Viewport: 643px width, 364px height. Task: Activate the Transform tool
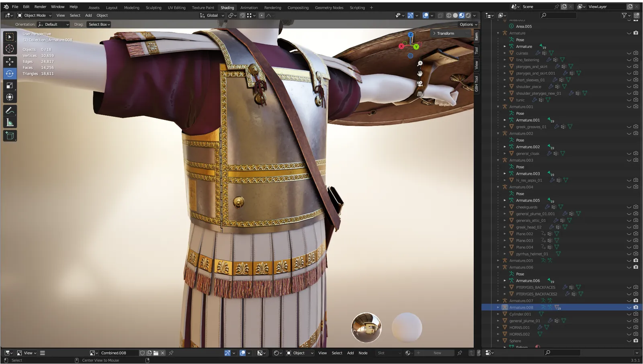click(10, 97)
